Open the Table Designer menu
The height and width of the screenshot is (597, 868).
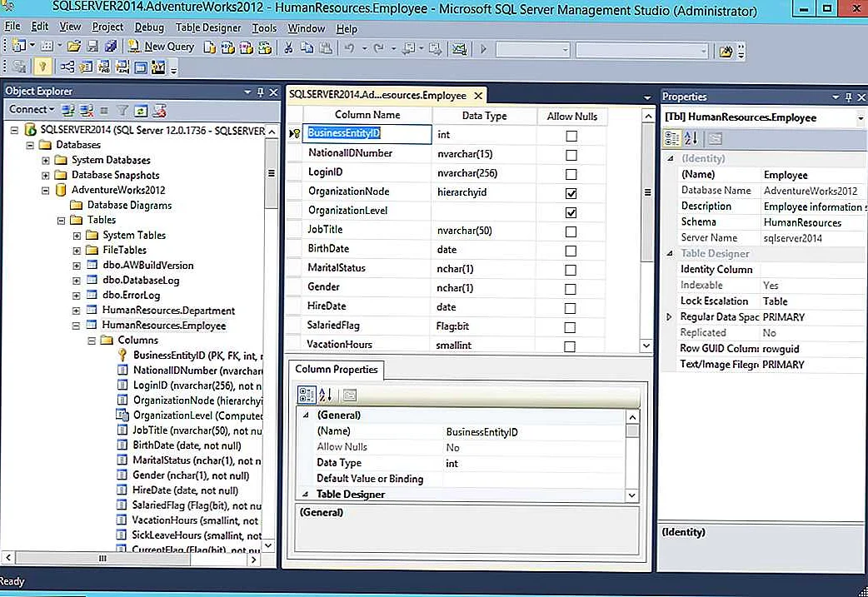coord(207,27)
